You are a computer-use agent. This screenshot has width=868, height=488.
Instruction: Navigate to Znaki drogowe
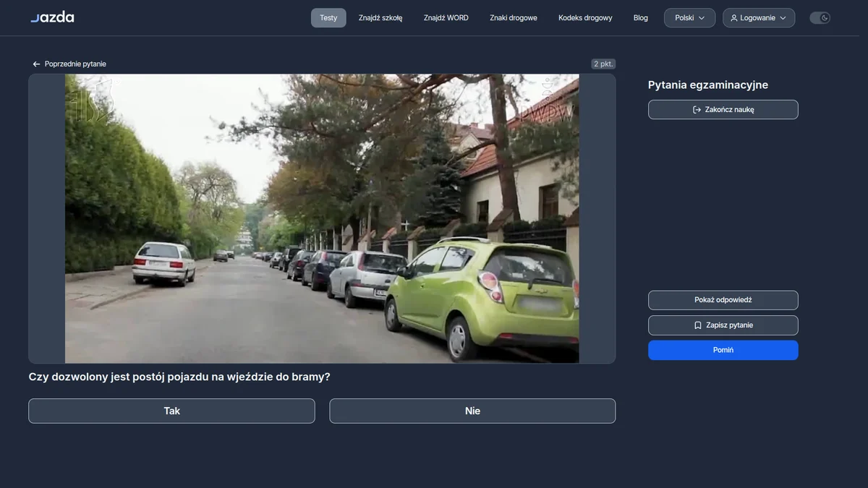pos(514,18)
